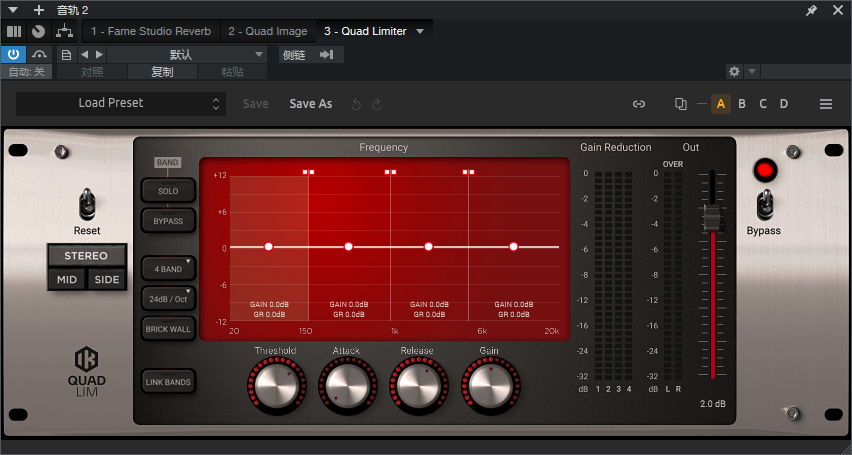Open the track dropdown arrow beside 音轨 2
The image size is (852, 455).
pyautogui.click(x=14, y=10)
